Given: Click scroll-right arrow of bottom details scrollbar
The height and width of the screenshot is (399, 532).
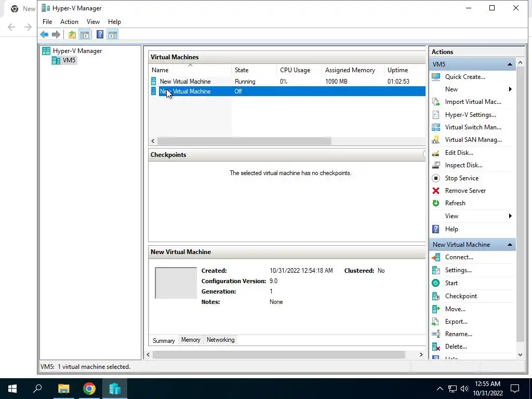Looking at the screenshot, I should pyautogui.click(x=421, y=354).
